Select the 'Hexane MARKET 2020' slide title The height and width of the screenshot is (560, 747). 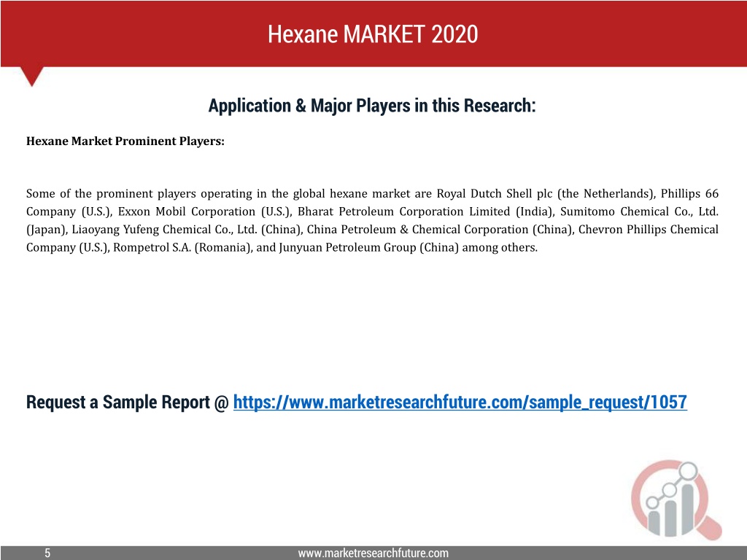[x=373, y=34]
